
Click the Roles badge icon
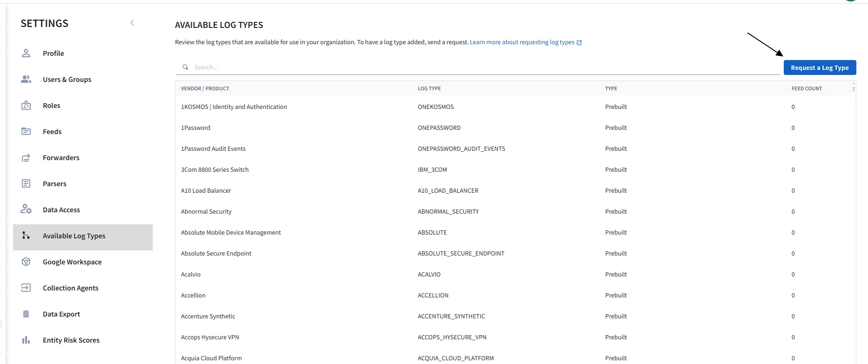(26, 105)
